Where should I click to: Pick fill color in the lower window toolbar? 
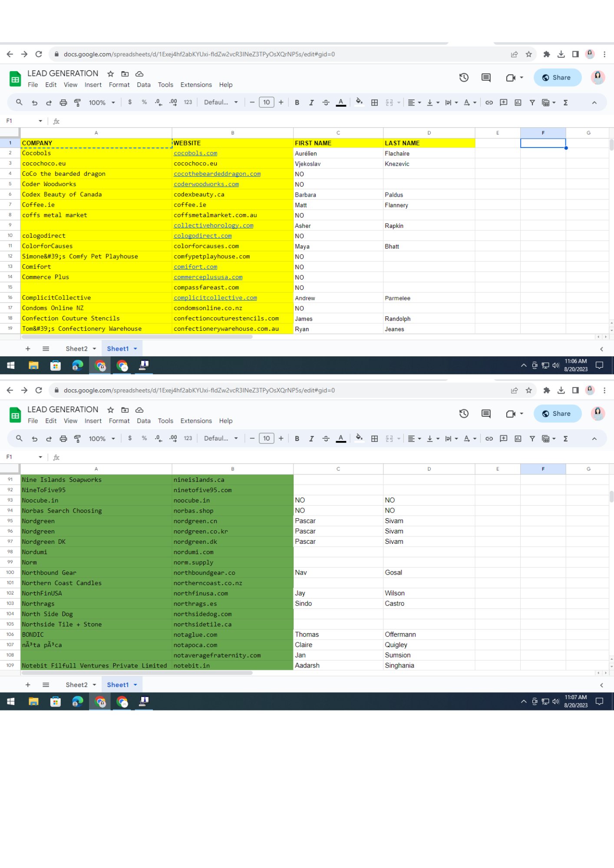[359, 438]
